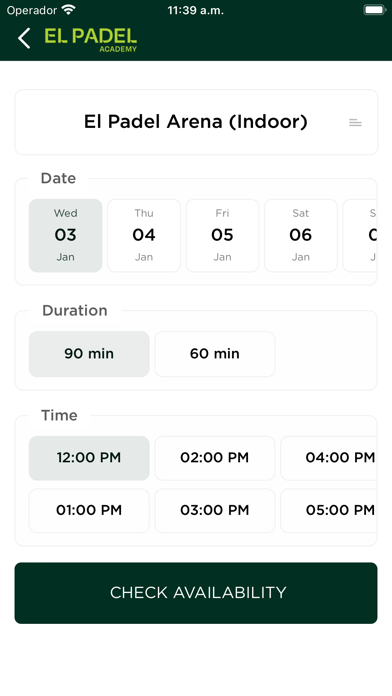Screen dimensions: 392x696
Task: Switch duration to 60 min
Action: point(215,354)
